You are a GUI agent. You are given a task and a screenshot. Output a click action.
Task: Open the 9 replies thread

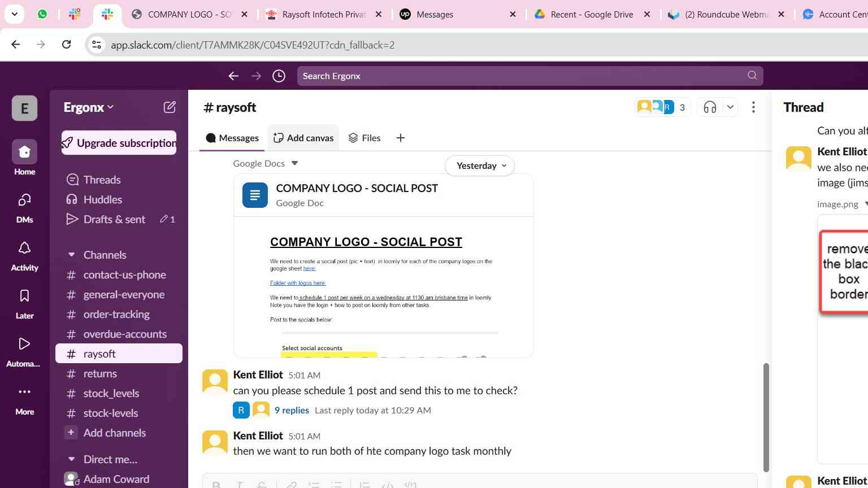tap(292, 410)
